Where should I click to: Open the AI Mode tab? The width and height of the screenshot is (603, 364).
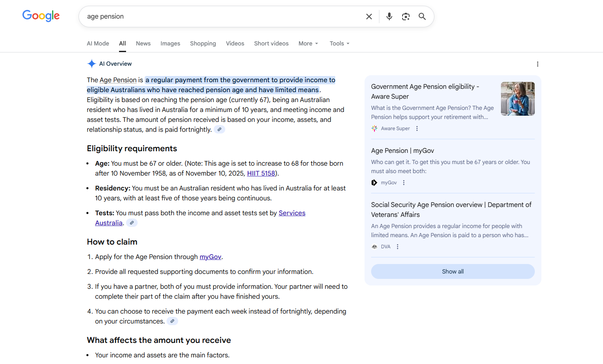coord(98,43)
